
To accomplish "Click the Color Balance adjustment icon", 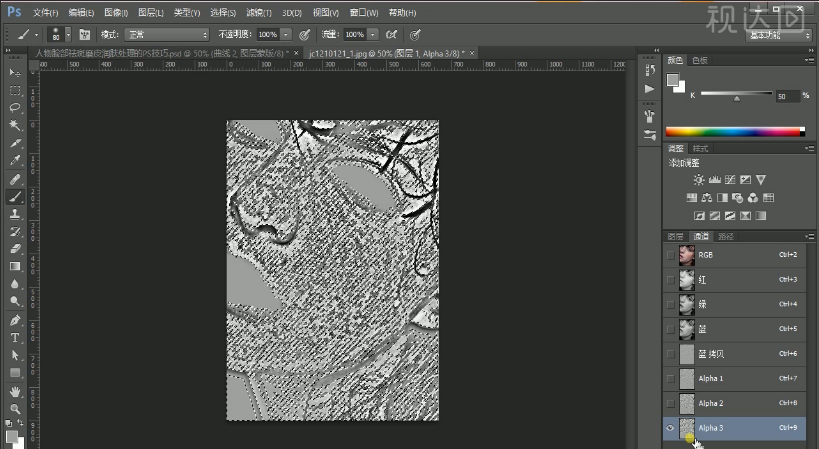I will pos(707,198).
